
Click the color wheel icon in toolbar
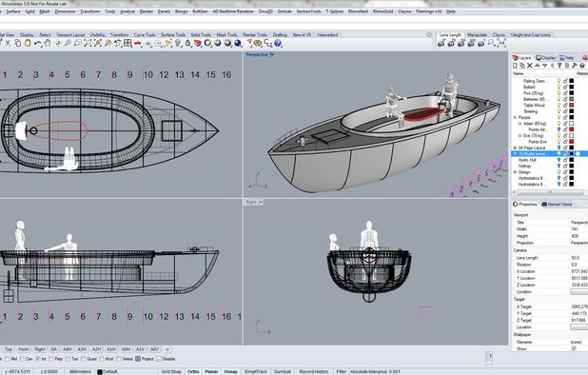(x=207, y=44)
